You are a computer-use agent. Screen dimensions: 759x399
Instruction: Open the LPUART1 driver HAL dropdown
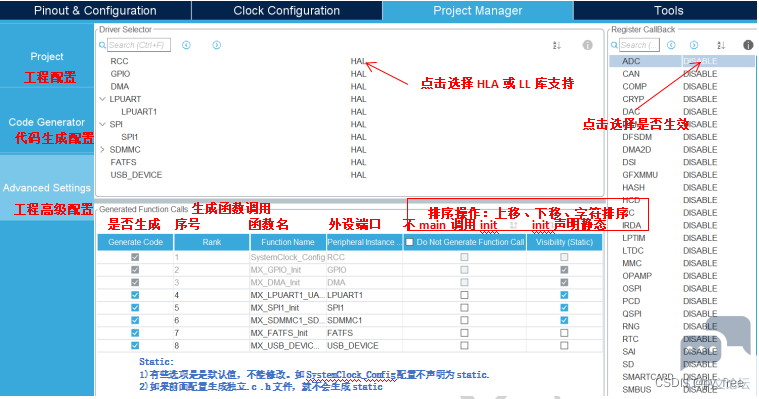pos(358,111)
